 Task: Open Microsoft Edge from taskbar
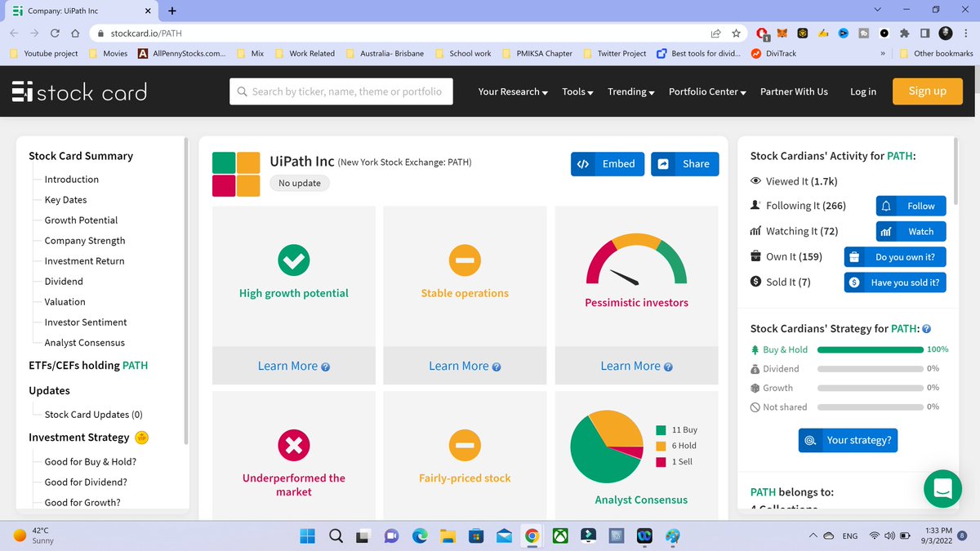click(420, 536)
